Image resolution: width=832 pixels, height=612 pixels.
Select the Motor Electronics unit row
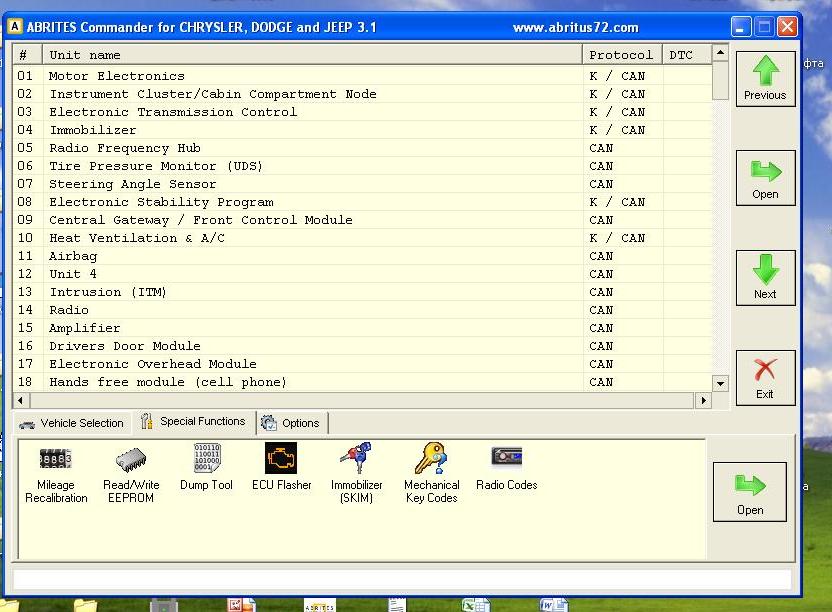pyautogui.click(x=117, y=76)
